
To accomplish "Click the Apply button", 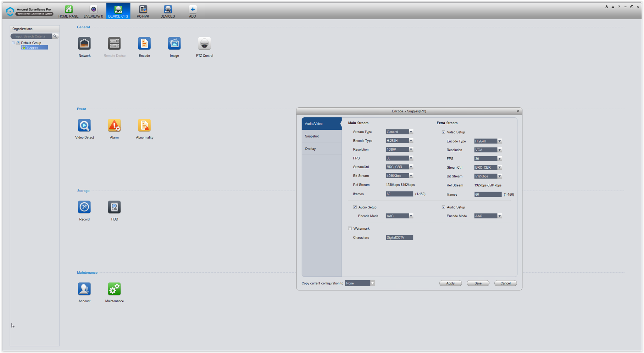I will coord(450,283).
